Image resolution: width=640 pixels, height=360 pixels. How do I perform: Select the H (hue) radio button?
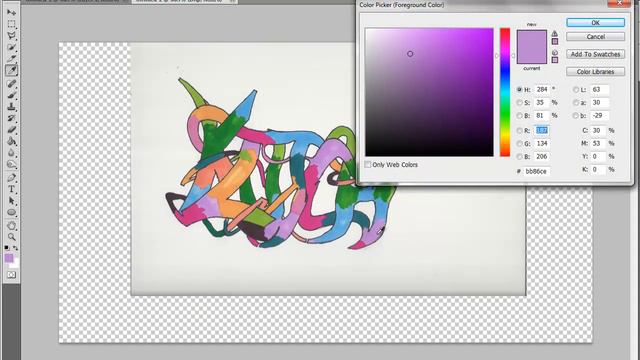519,89
